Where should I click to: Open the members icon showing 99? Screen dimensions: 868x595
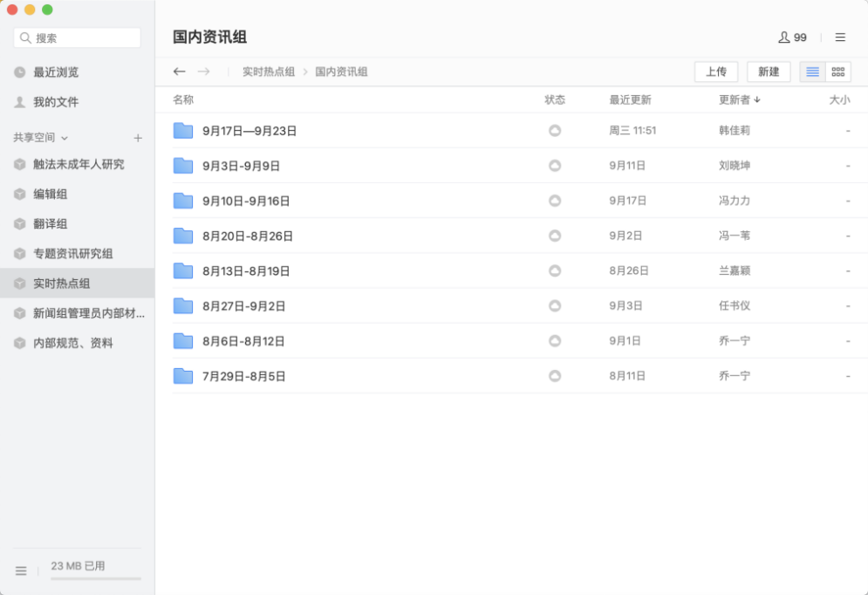tap(792, 38)
